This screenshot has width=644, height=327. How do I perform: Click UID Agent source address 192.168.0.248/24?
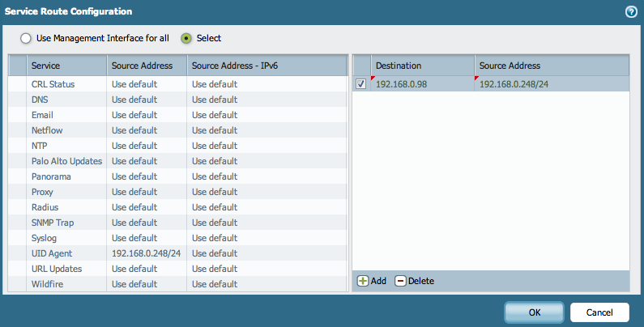tap(146, 253)
